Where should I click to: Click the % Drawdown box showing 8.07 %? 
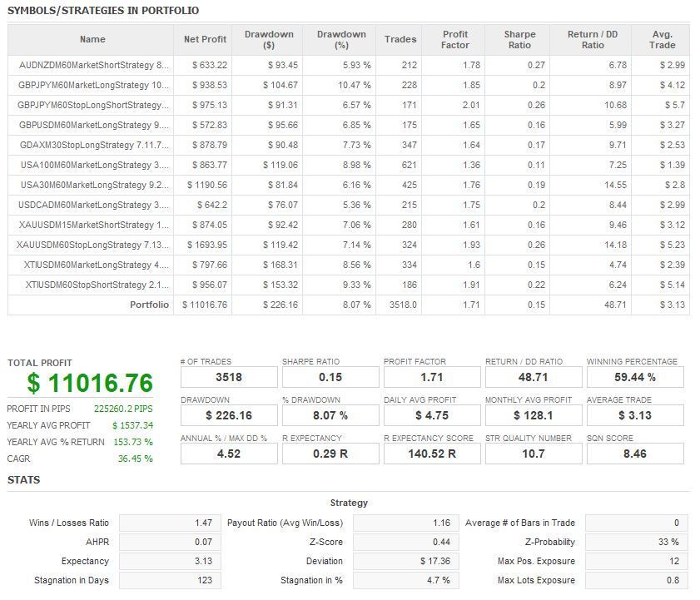tap(330, 415)
